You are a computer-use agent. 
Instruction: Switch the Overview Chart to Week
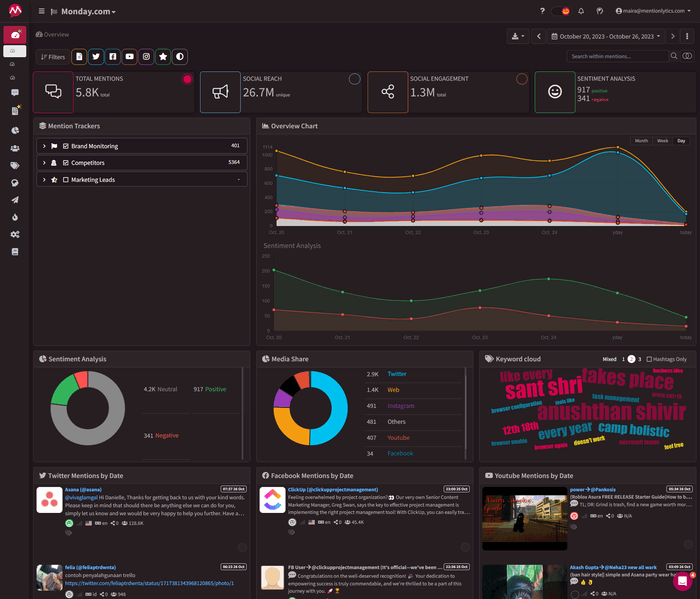(662, 141)
